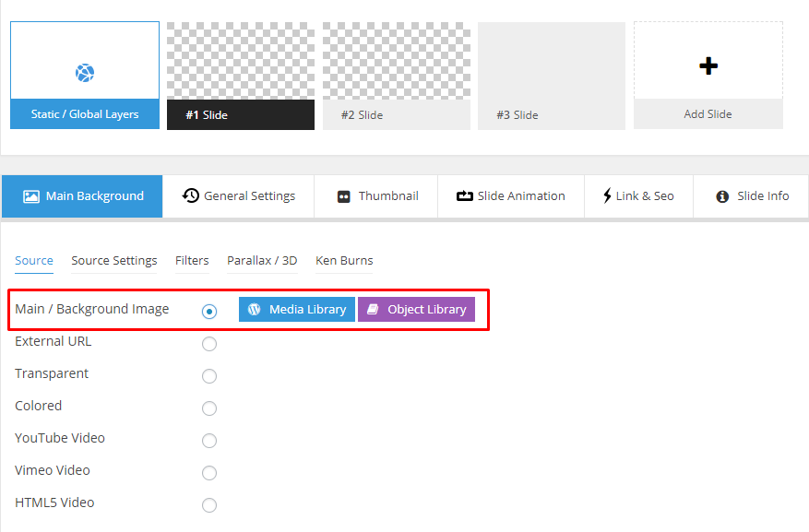The image size is (809, 532).
Task: Click the Slide Animation loop icon
Action: tap(464, 196)
